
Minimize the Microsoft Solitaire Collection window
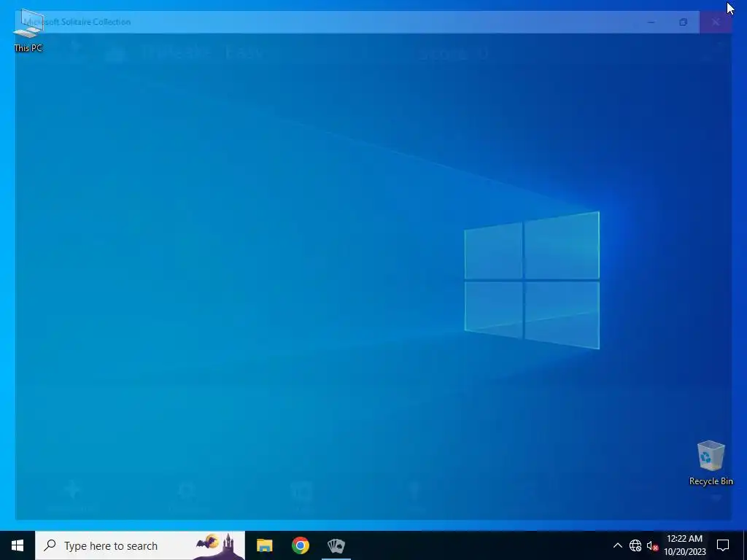[x=651, y=22]
